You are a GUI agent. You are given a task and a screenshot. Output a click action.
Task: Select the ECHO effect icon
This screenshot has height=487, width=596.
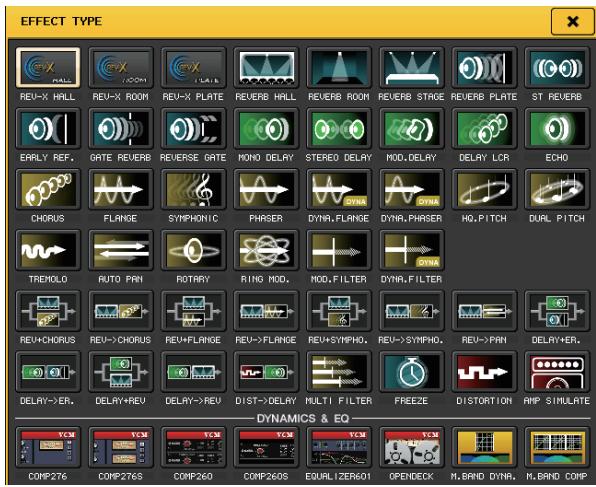click(557, 128)
